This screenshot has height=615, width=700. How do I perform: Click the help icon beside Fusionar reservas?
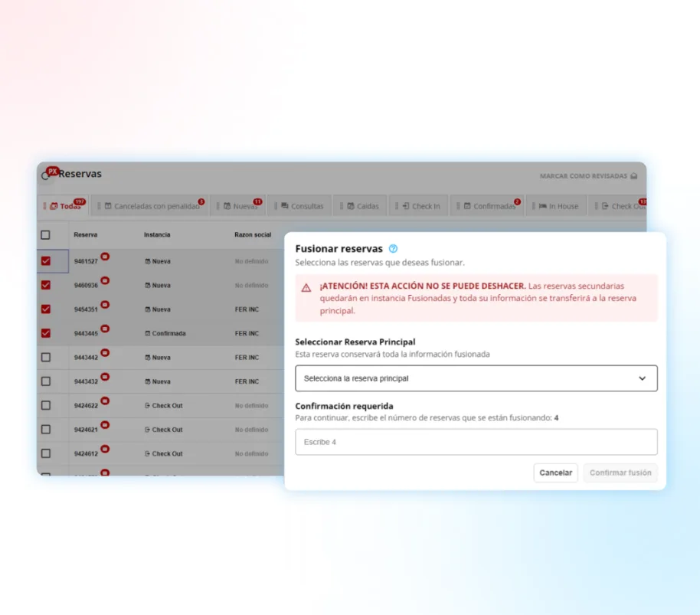[x=393, y=249]
